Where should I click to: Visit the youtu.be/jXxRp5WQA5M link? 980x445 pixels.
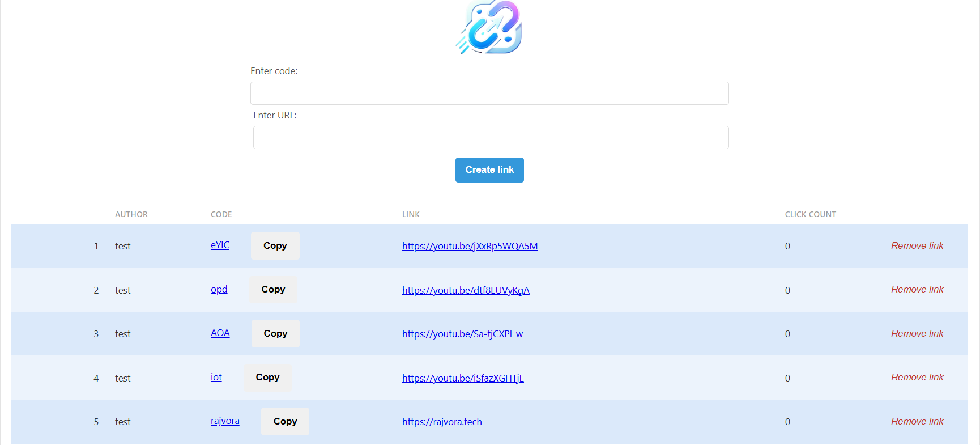pyautogui.click(x=470, y=246)
